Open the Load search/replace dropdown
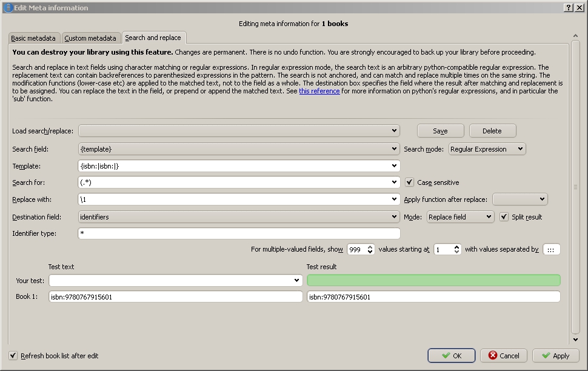Image resolution: width=588 pixels, height=371 pixels. click(239, 130)
